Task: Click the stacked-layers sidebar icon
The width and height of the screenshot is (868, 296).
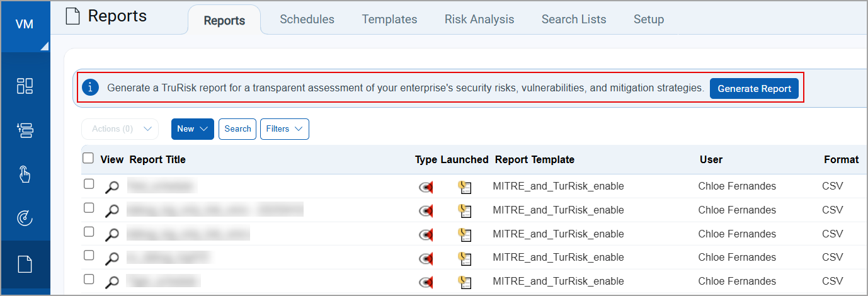Action: pyautogui.click(x=25, y=130)
